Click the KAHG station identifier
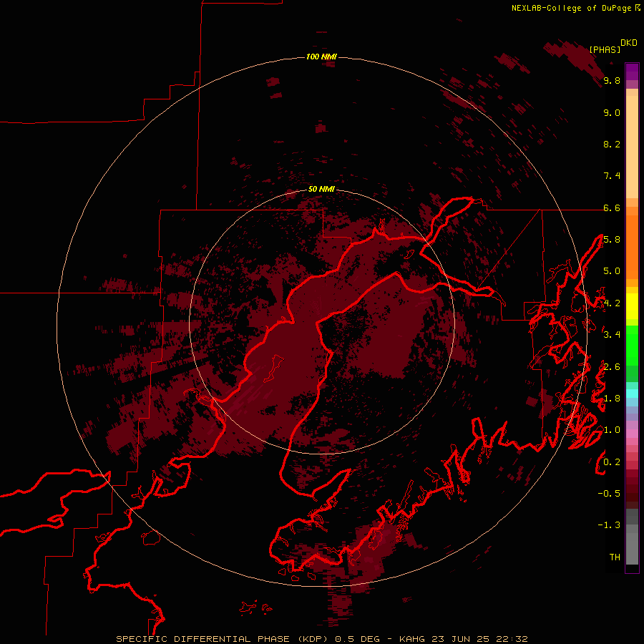The width and height of the screenshot is (644, 644). click(x=412, y=639)
